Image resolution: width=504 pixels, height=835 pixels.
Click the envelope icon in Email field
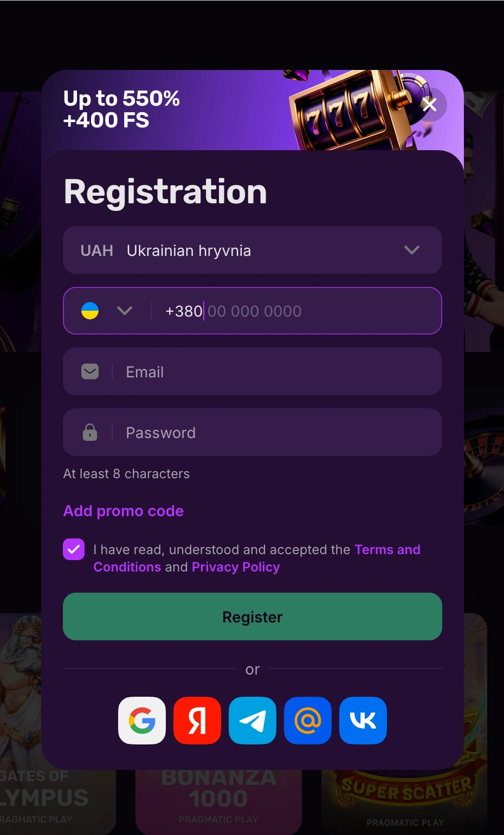[x=90, y=371]
